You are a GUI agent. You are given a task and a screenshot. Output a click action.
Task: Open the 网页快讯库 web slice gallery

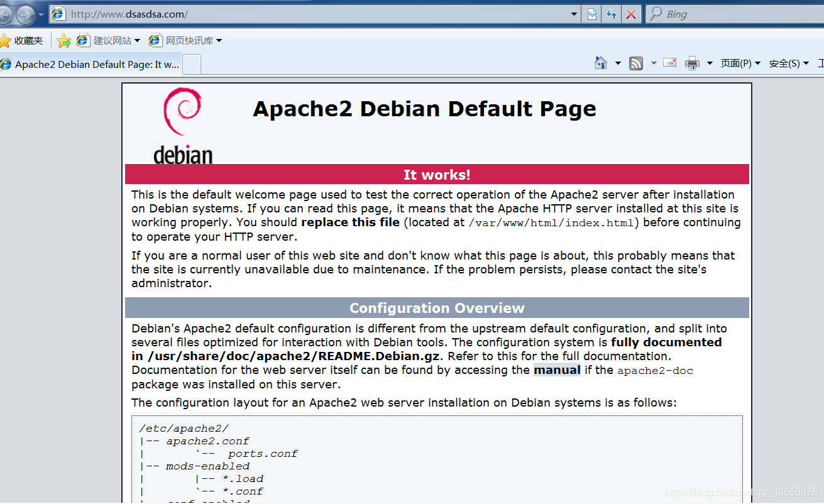pos(185,41)
